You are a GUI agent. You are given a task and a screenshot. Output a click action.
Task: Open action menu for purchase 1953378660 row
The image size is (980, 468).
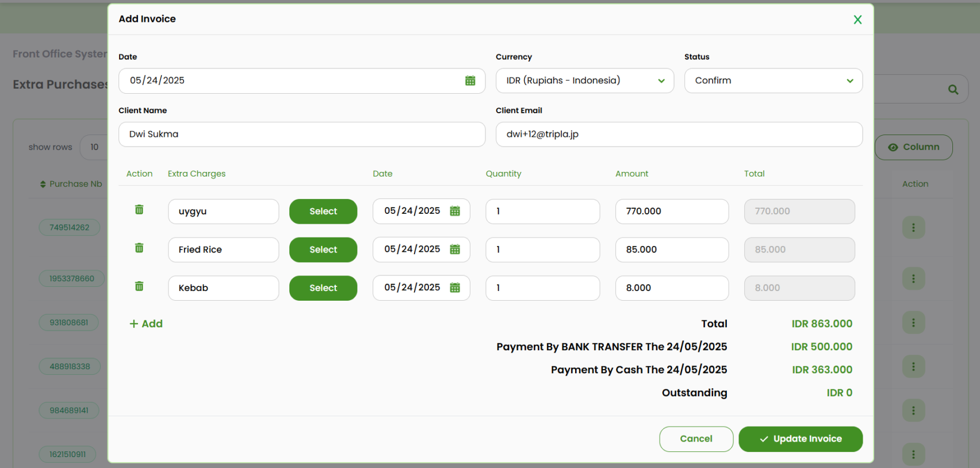[913, 279]
